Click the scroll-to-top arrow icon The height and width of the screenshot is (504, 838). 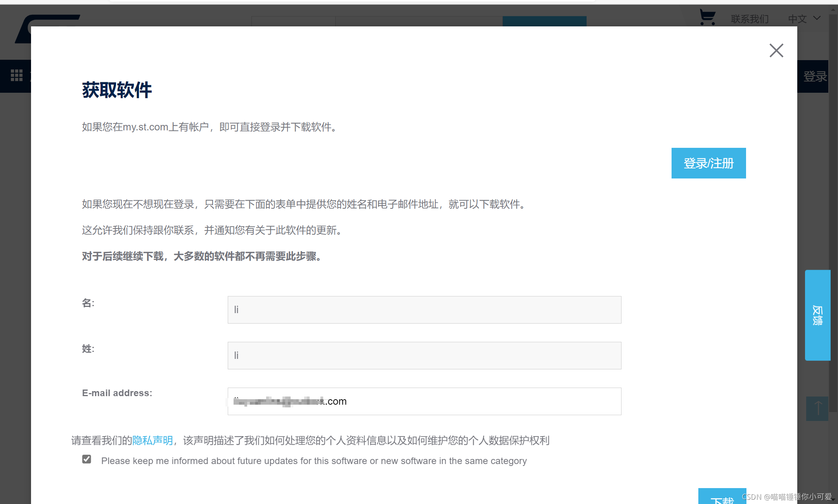pyautogui.click(x=817, y=409)
